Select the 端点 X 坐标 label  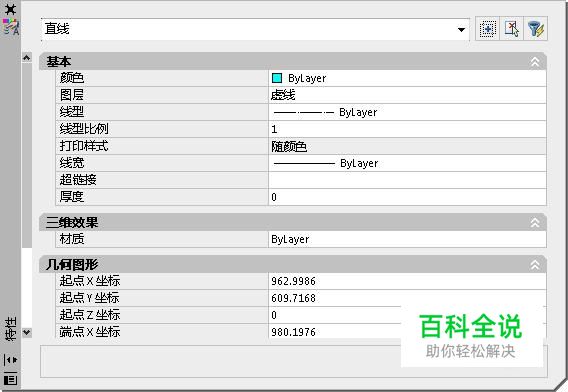click(x=90, y=331)
